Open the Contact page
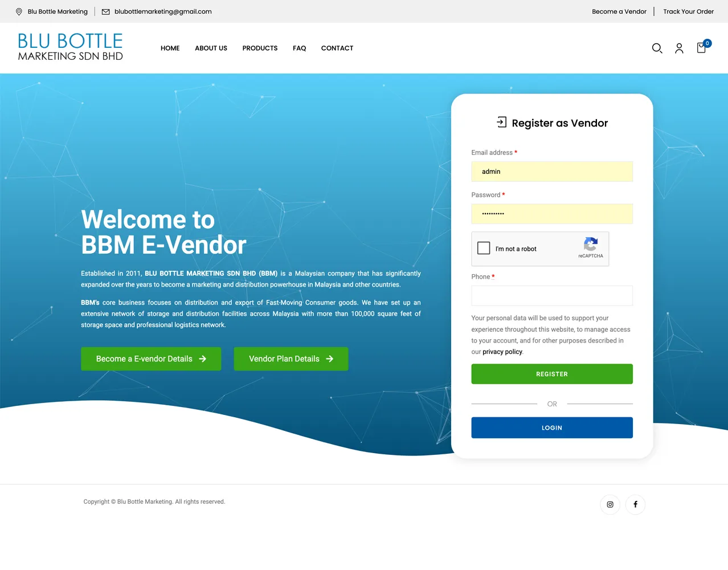Image resolution: width=728 pixels, height=570 pixels. [x=337, y=48]
